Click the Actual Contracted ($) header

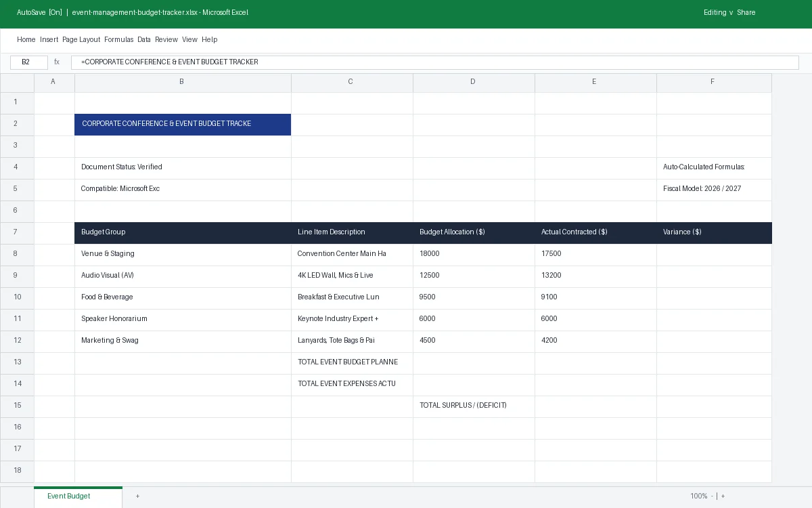[x=595, y=233]
